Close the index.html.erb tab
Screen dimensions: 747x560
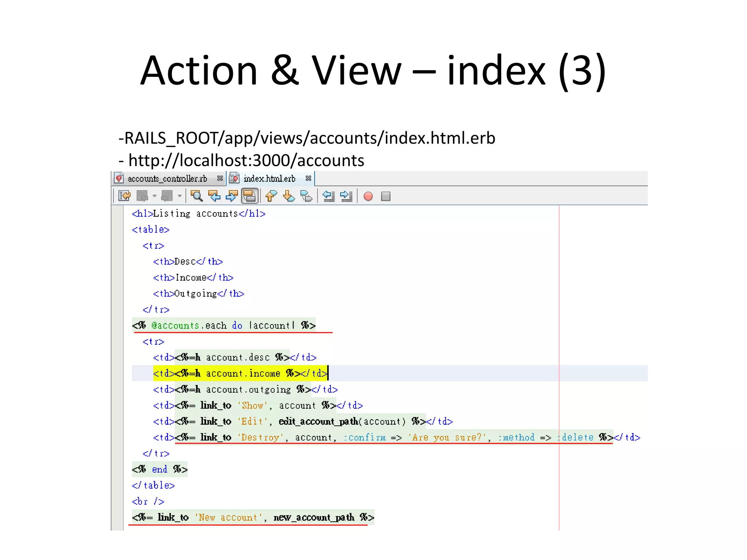pos(309,178)
